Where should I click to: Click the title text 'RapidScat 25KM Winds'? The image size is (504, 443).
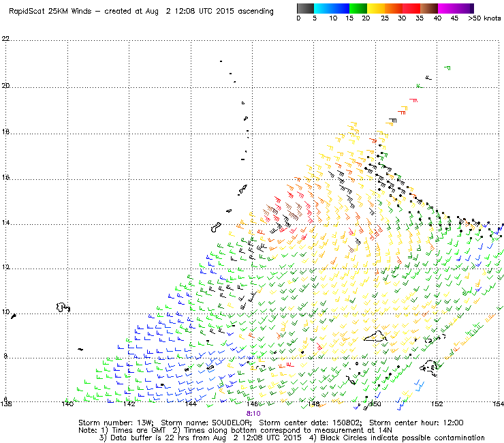point(50,12)
